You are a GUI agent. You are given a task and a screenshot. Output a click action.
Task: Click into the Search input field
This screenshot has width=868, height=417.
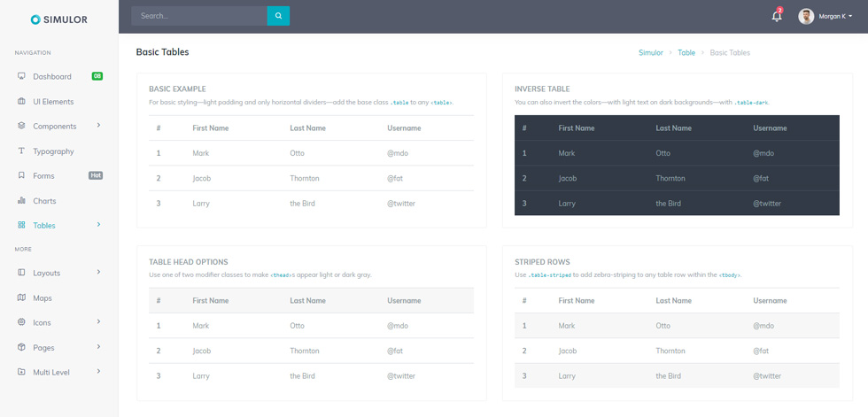[199, 16]
